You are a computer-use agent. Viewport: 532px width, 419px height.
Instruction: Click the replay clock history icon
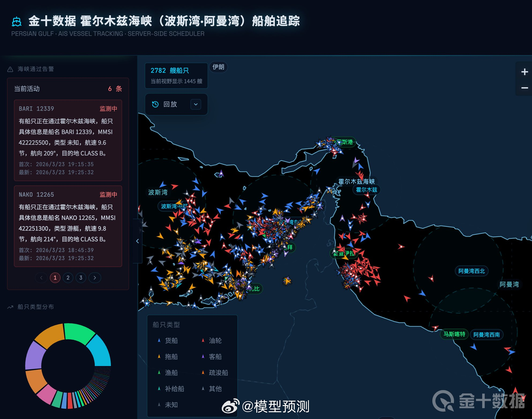155,104
